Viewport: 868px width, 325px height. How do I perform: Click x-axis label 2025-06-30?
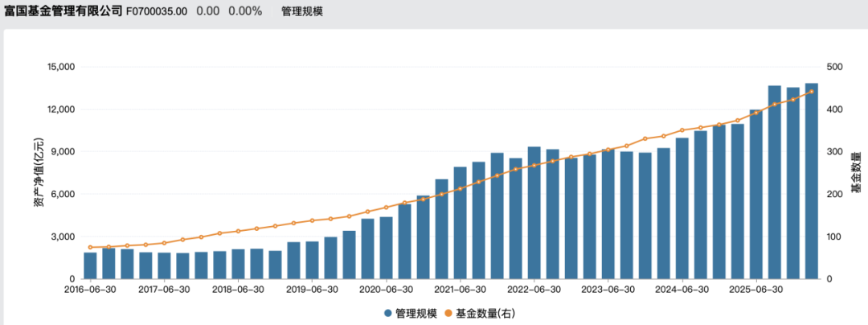[x=756, y=289]
